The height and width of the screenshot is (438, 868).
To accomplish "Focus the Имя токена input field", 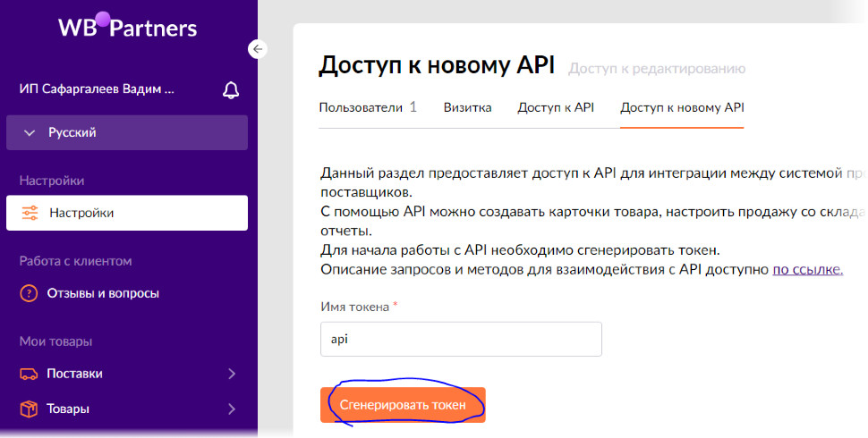I will click(x=461, y=340).
